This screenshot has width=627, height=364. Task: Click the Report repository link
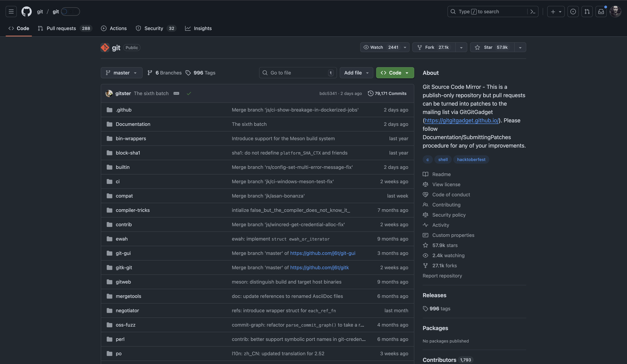pos(442,276)
